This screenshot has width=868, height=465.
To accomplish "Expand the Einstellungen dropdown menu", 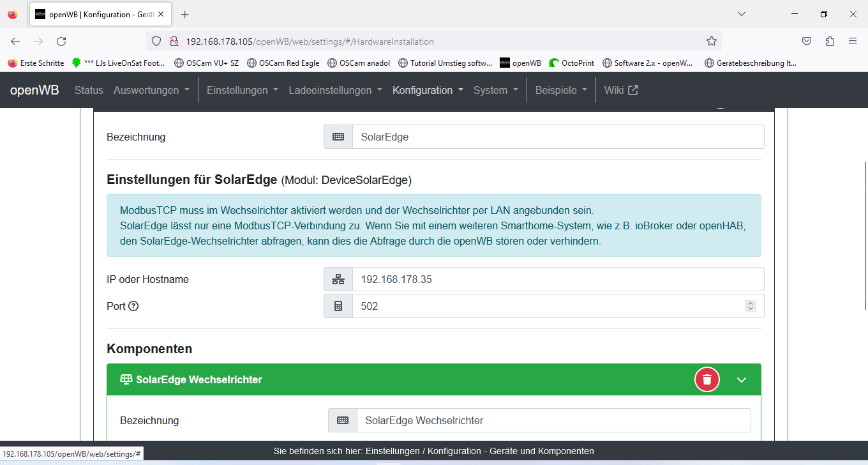I will point(243,90).
